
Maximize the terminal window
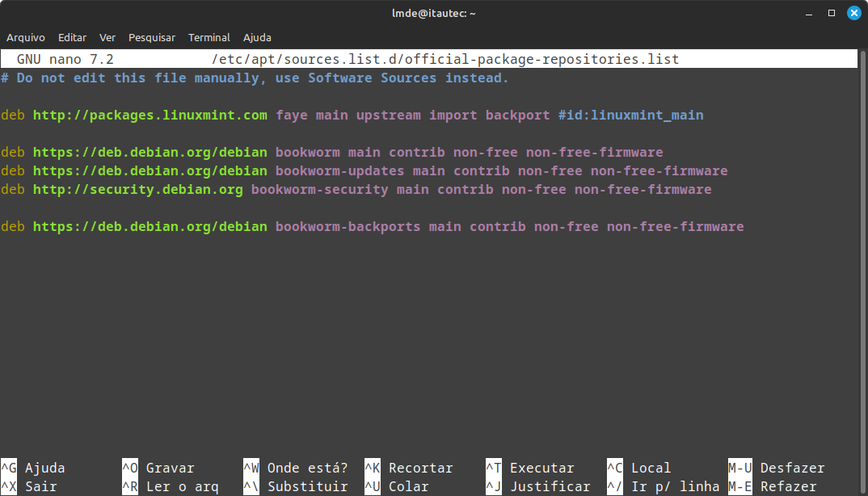[832, 13]
